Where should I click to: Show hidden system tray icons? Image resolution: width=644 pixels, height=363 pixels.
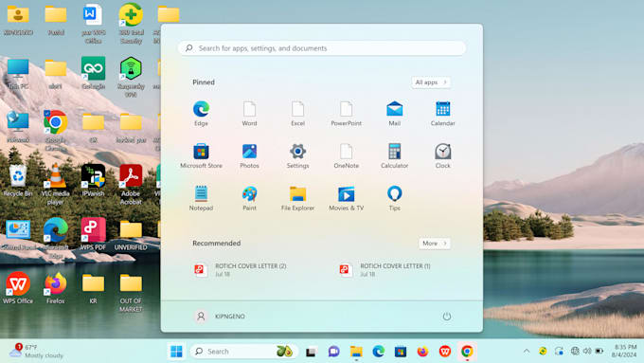[527, 351]
